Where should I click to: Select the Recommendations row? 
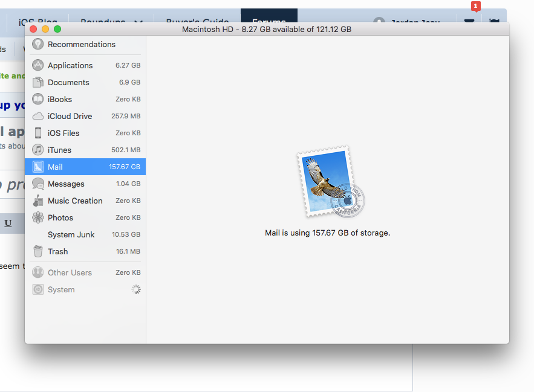click(85, 44)
